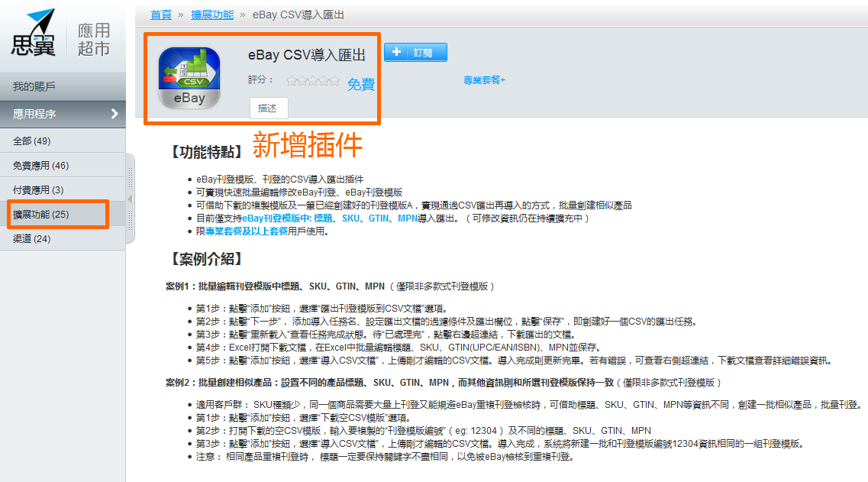
Task: Select 免費應用 (46) category
Action: click(x=63, y=166)
